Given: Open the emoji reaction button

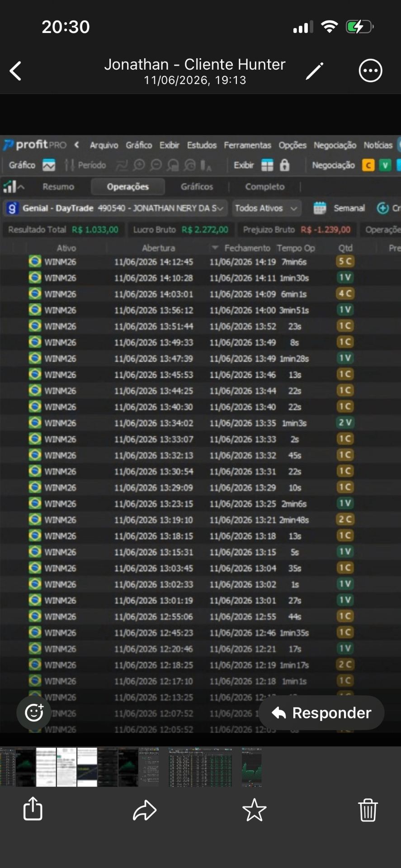Looking at the screenshot, I should coord(34,712).
